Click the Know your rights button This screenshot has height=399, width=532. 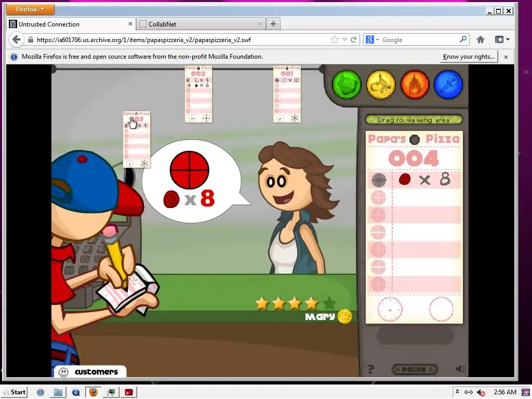(469, 57)
